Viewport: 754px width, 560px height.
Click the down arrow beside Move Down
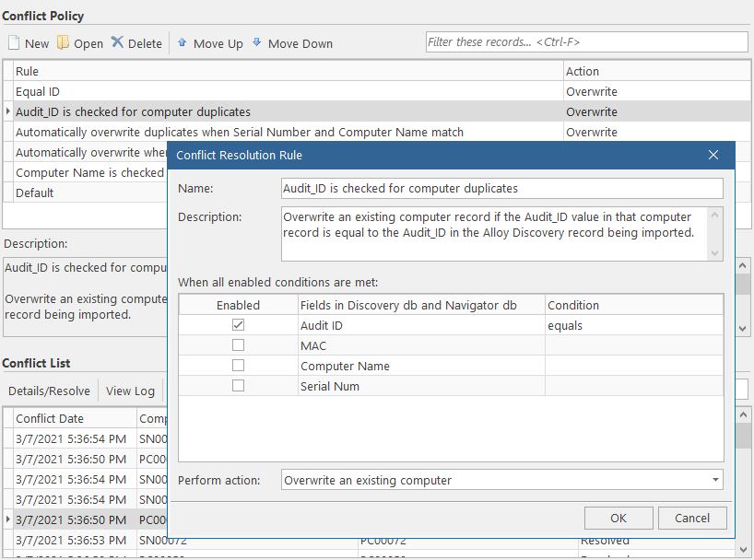tap(254, 43)
